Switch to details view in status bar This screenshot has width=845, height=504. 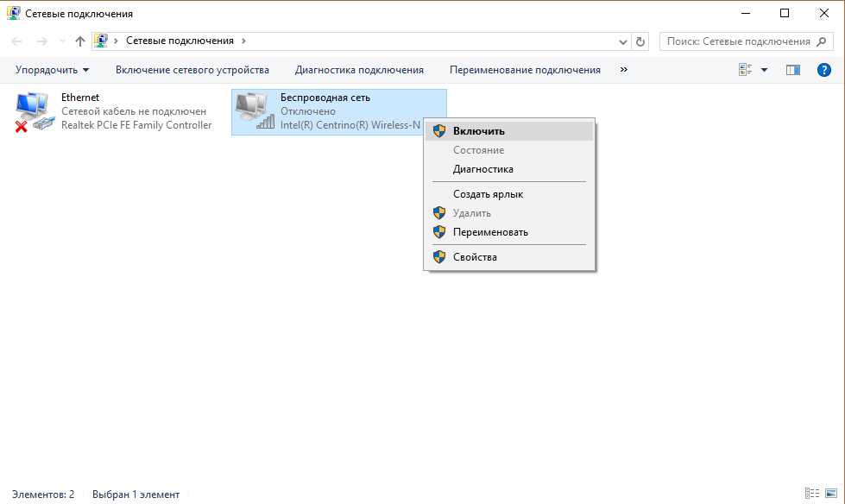[x=812, y=495]
